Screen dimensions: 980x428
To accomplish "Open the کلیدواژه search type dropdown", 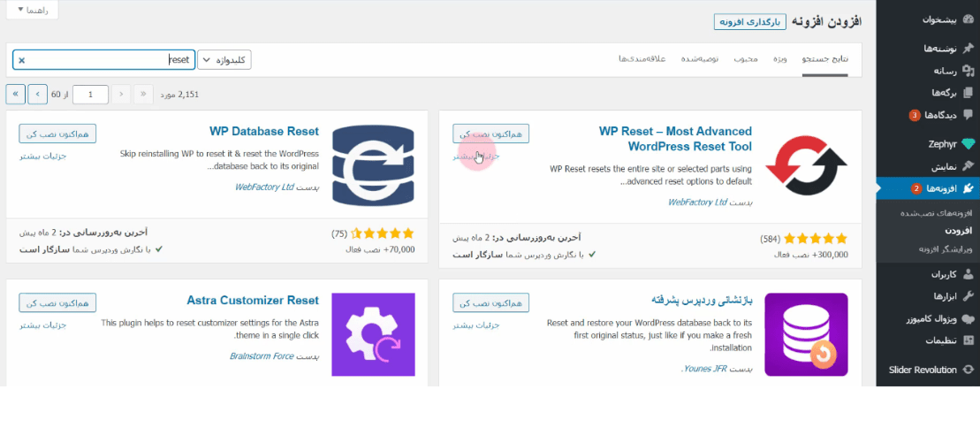I will [224, 60].
